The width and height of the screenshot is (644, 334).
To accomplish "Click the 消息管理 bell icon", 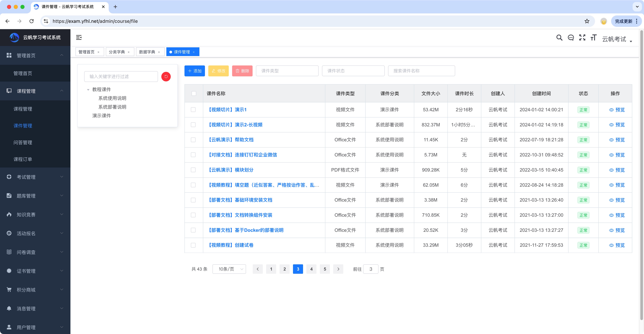I will coord(9,308).
